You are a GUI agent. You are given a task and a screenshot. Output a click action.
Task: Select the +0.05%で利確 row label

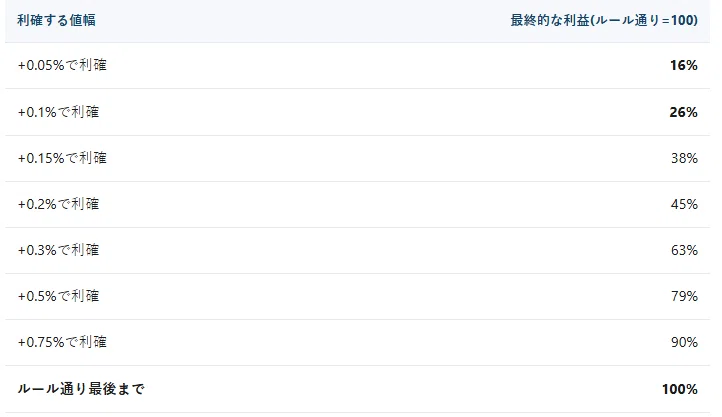[62, 65]
